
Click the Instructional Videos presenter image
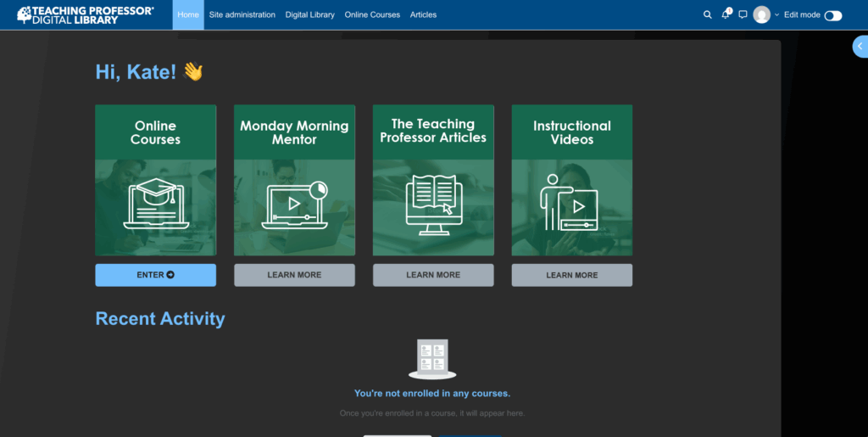pyautogui.click(x=571, y=207)
